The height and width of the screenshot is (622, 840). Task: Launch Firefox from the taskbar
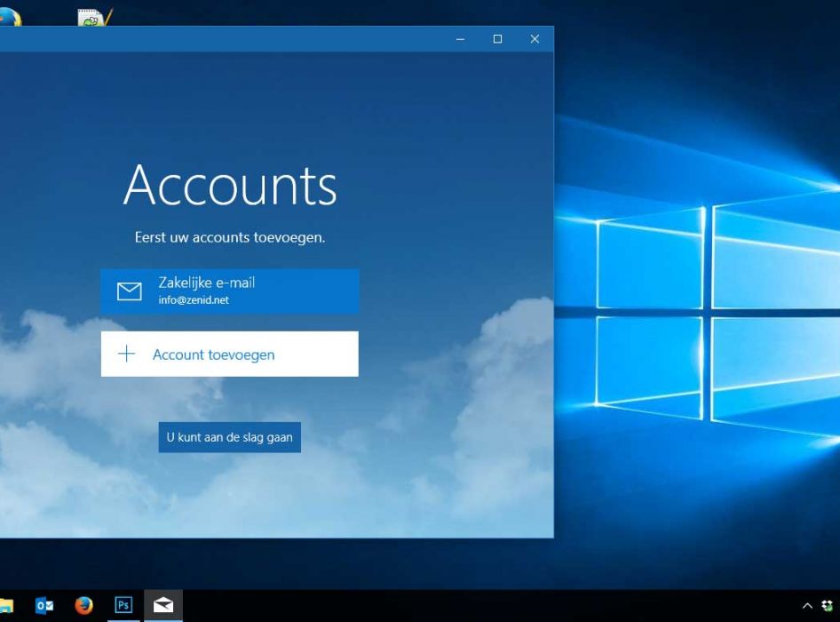pyautogui.click(x=83, y=605)
